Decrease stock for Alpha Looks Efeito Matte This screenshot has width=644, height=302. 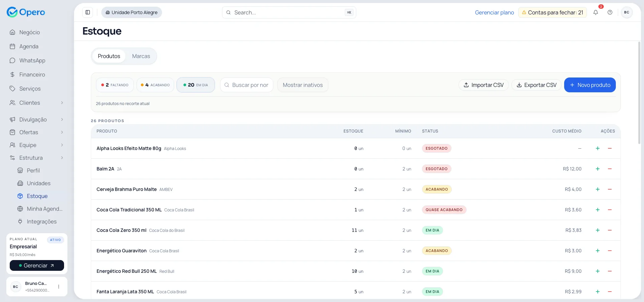(610, 148)
